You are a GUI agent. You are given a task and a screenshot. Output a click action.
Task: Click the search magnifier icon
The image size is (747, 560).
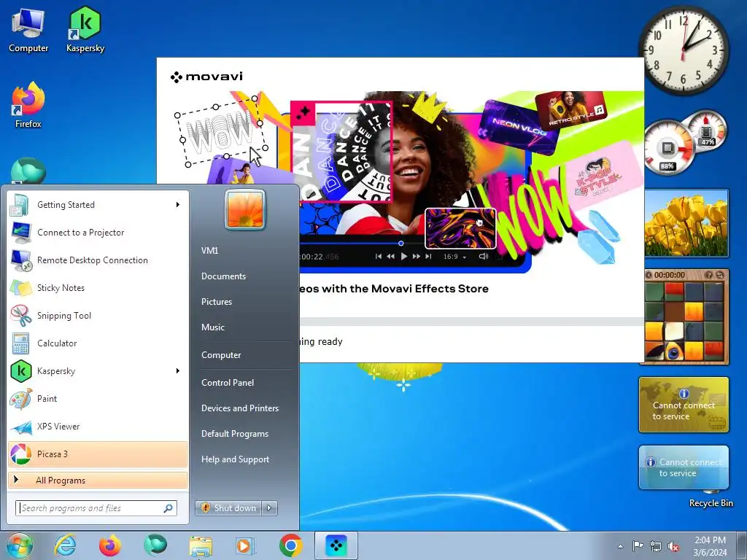169,508
